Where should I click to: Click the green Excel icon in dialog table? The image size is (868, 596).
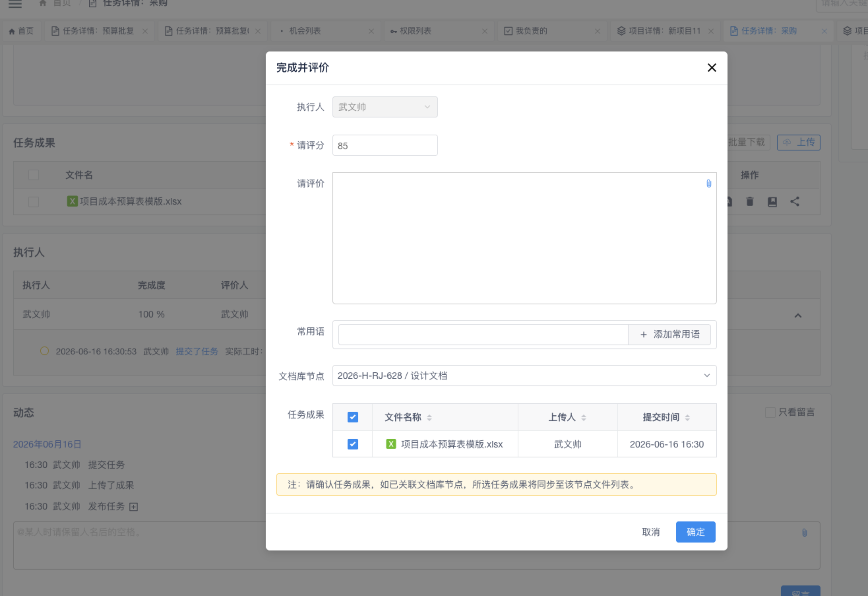click(391, 444)
